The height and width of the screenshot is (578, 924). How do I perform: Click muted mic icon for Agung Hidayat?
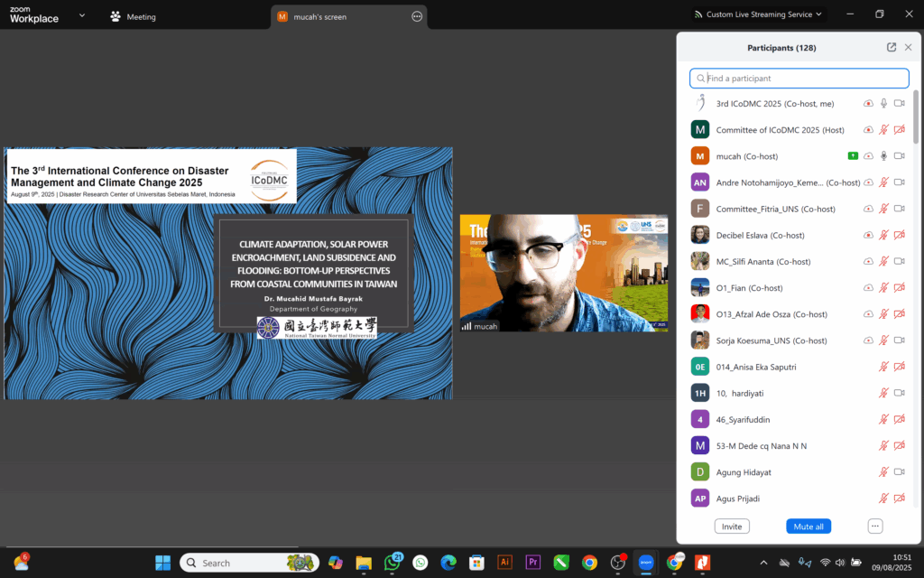(x=883, y=472)
